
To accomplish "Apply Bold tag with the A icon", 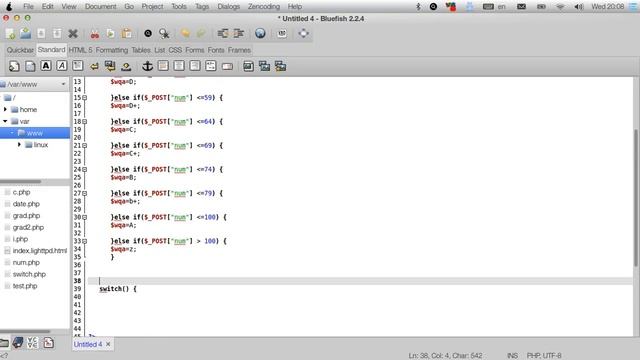I will [46, 66].
